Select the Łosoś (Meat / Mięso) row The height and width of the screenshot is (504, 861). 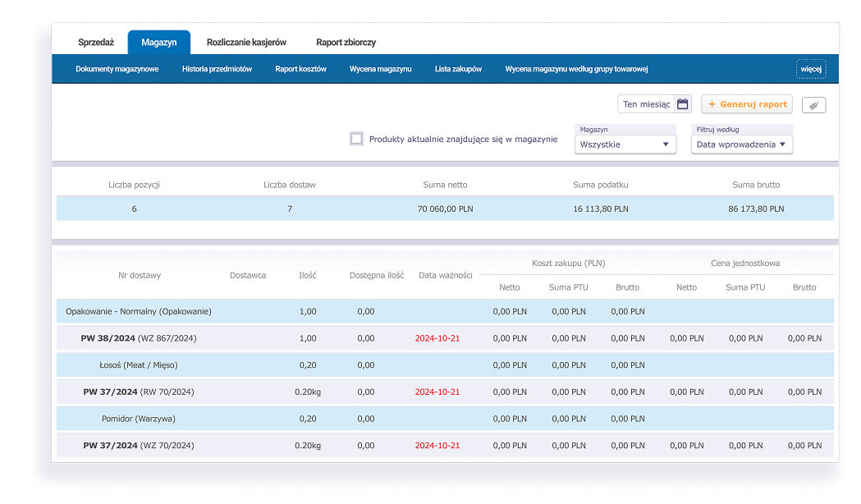pos(445,365)
